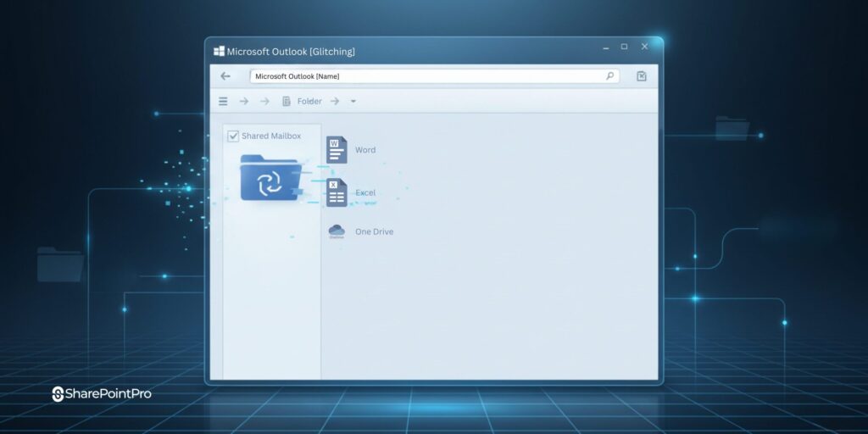The width and height of the screenshot is (868, 434).
Task: Expand the small dropdown caret in toolbar
Action: point(353,102)
